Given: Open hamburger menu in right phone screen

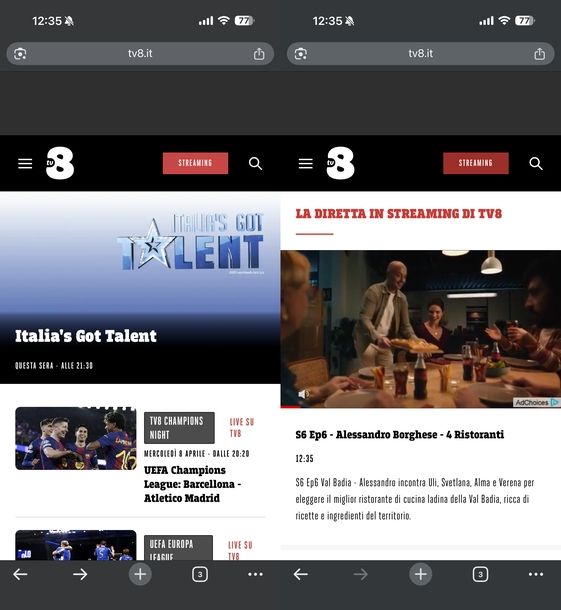Looking at the screenshot, I should click(305, 163).
